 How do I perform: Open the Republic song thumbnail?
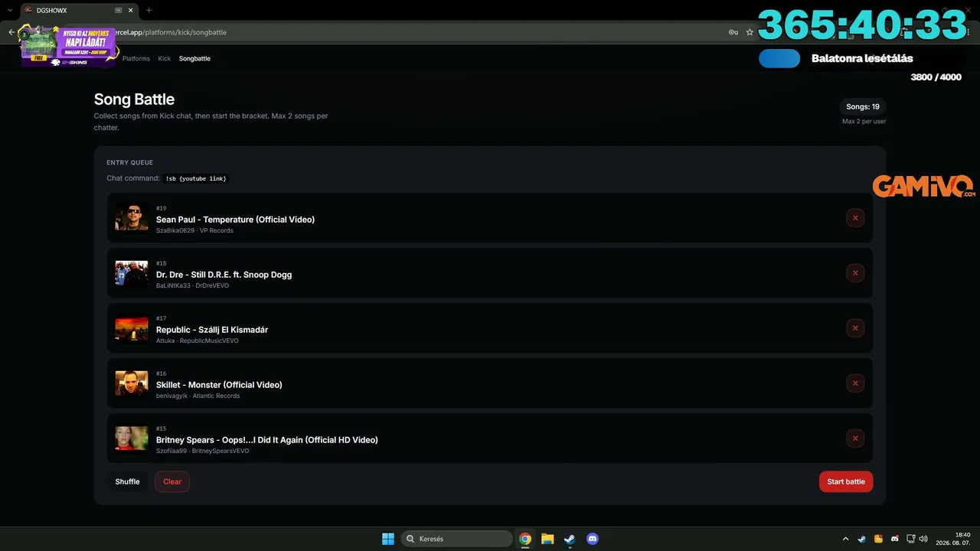pos(132,328)
